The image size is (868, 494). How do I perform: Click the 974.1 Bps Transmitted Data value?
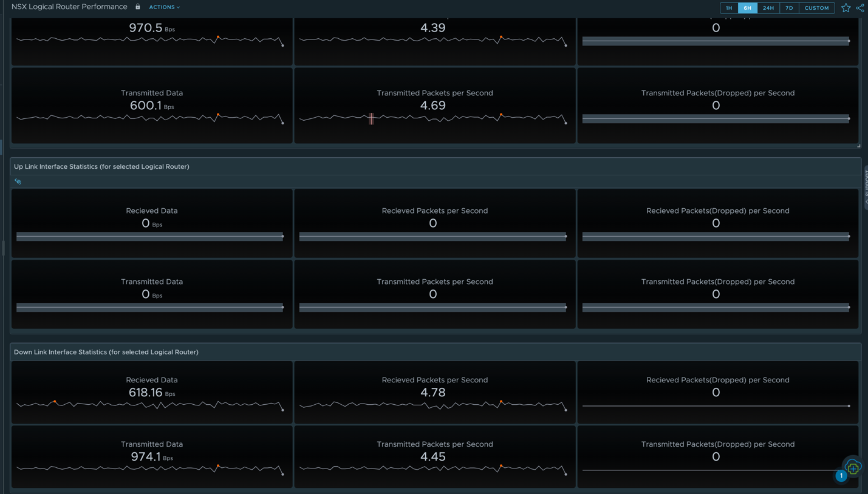pyautogui.click(x=152, y=457)
